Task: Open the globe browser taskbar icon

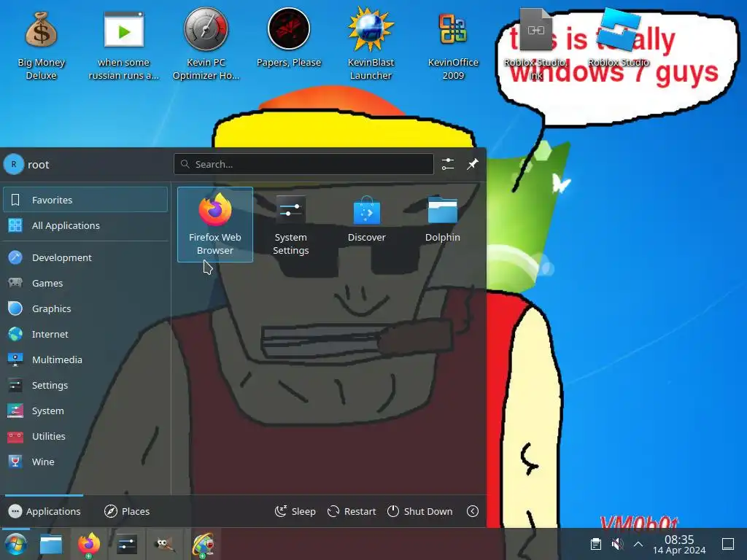Action: coord(204,544)
